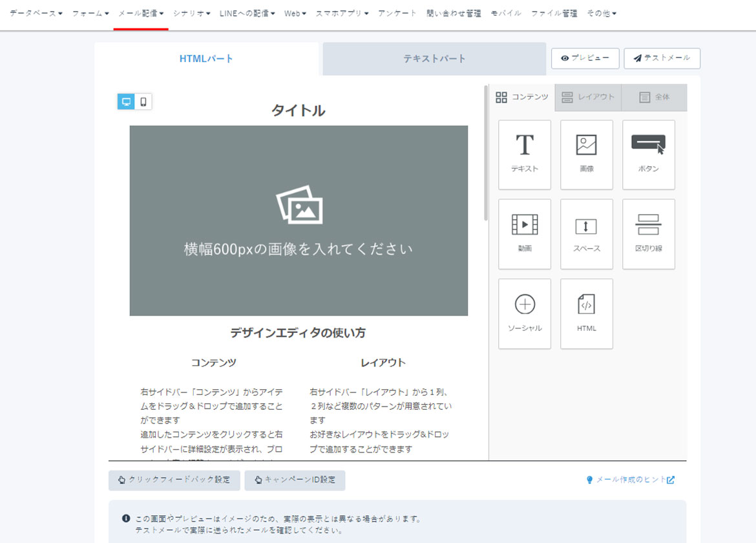Open the Web dropdown menu
Screen dimensions: 756x543
point(295,14)
